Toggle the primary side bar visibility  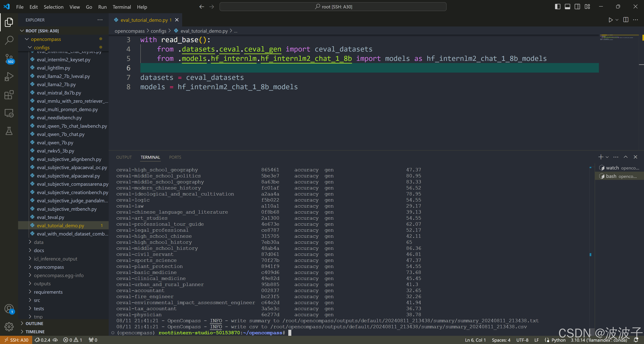(557, 7)
